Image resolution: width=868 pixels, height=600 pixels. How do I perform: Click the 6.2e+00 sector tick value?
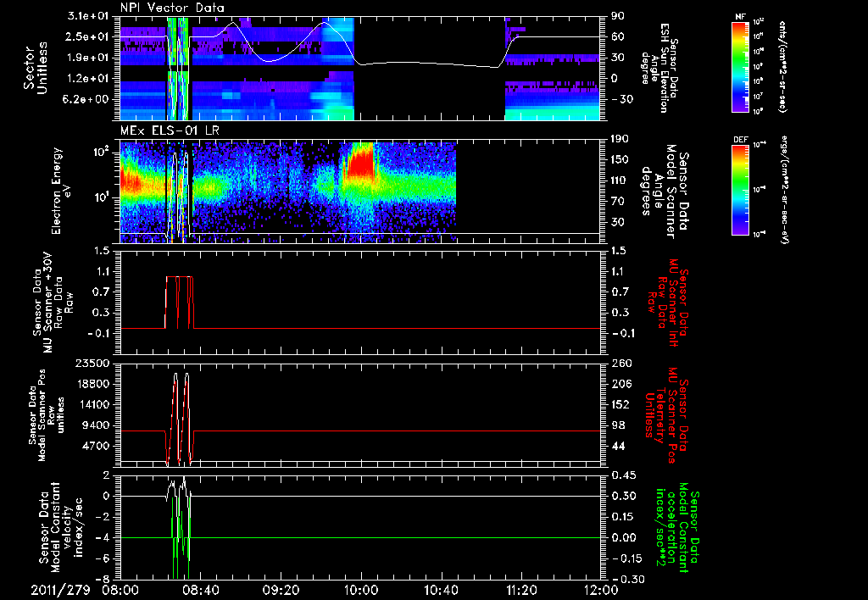coord(86,99)
